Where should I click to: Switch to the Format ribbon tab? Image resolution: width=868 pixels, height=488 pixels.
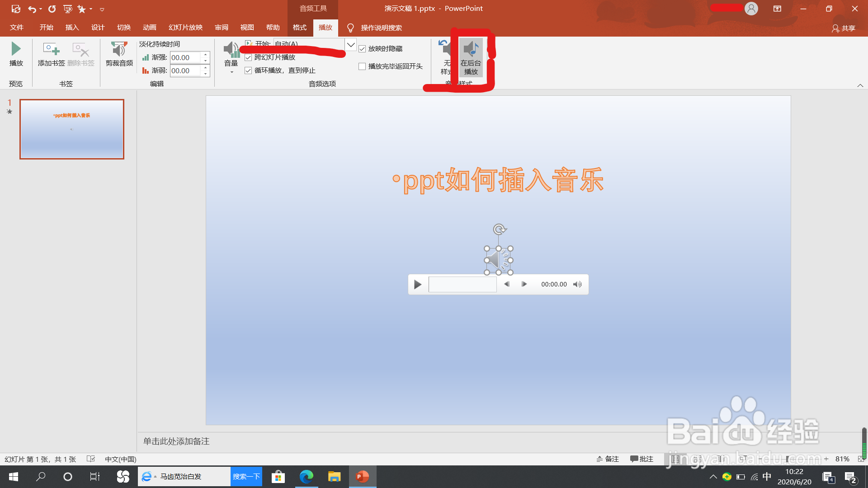coord(299,28)
